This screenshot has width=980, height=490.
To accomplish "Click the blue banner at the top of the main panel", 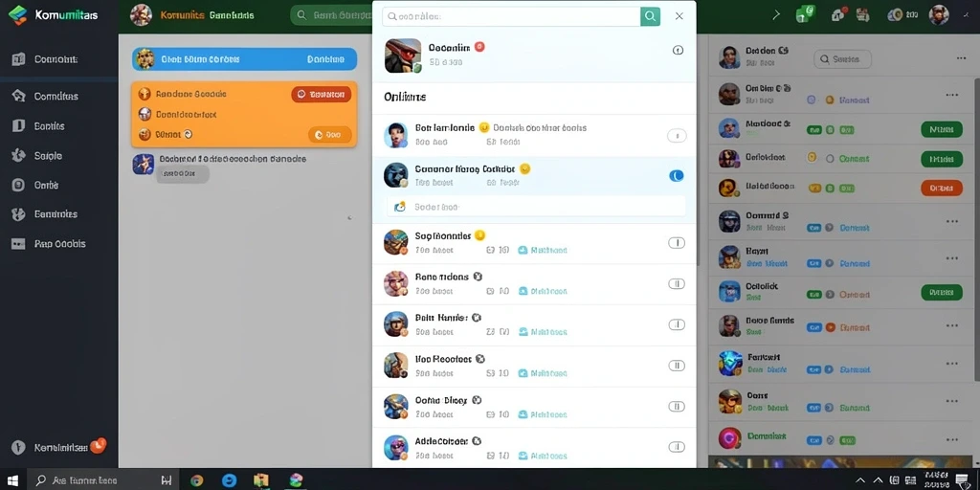I will (x=244, y=59).
